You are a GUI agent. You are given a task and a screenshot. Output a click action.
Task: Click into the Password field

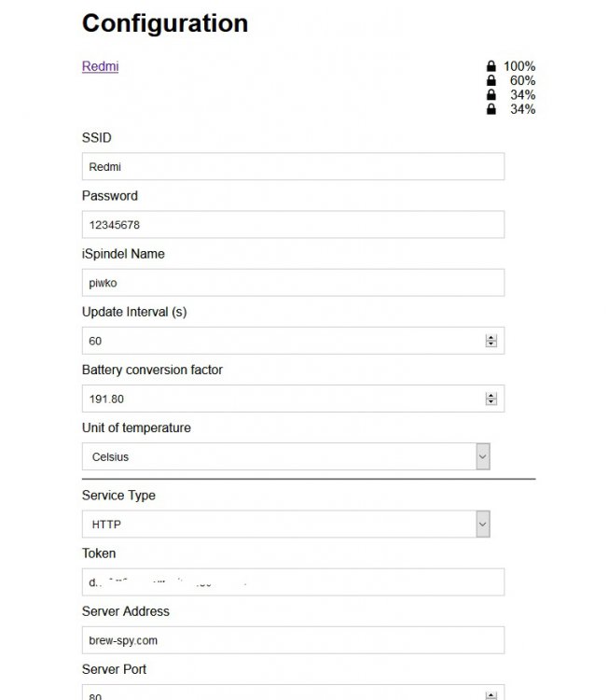293,225
